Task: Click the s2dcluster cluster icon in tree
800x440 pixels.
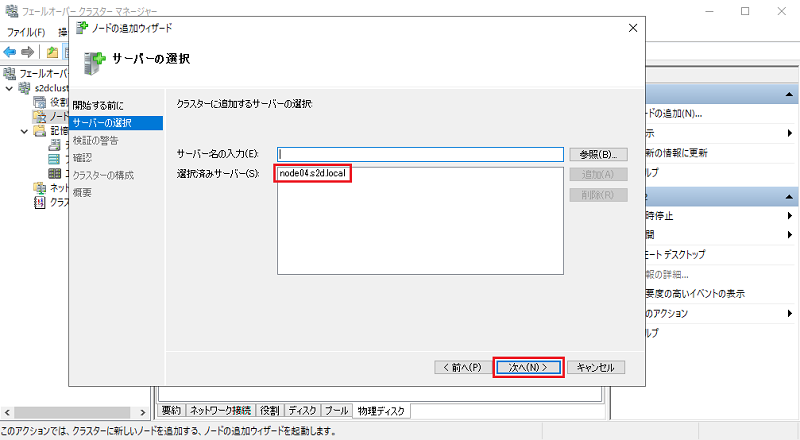Action: (24, 88)
